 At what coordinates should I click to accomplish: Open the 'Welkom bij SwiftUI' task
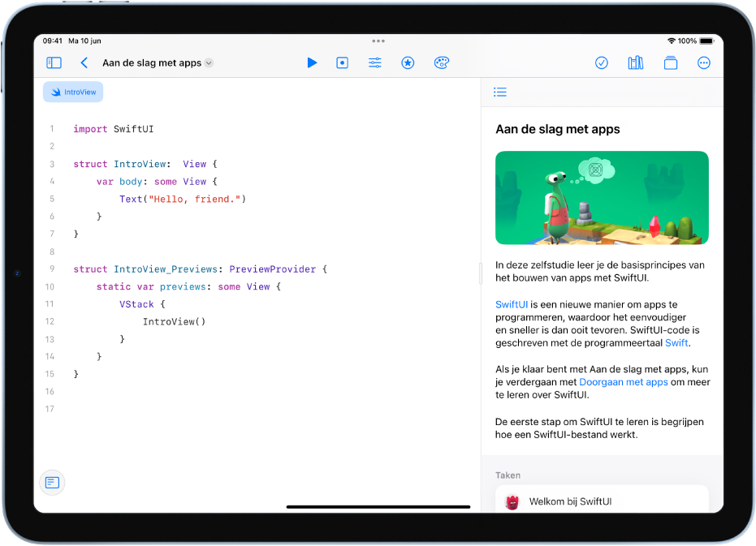click(602, 501)
